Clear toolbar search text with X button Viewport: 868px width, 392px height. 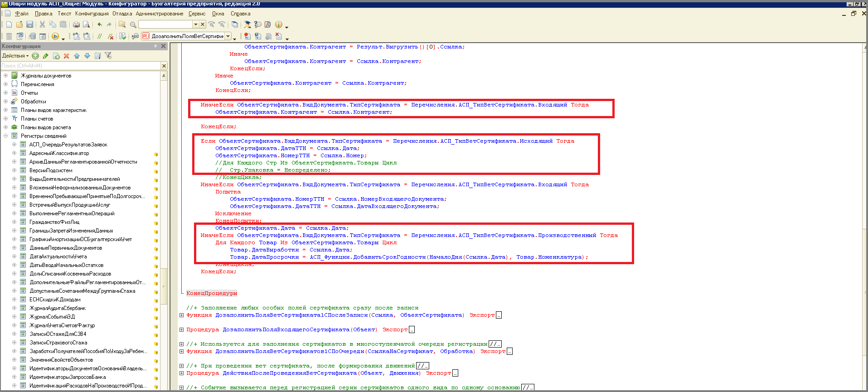point(203,24)
